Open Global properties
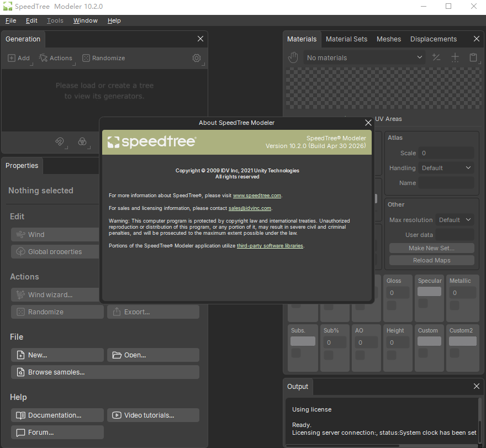Viewport: 486px width, 448px height. pyautogui.click(x=55, y=251)
